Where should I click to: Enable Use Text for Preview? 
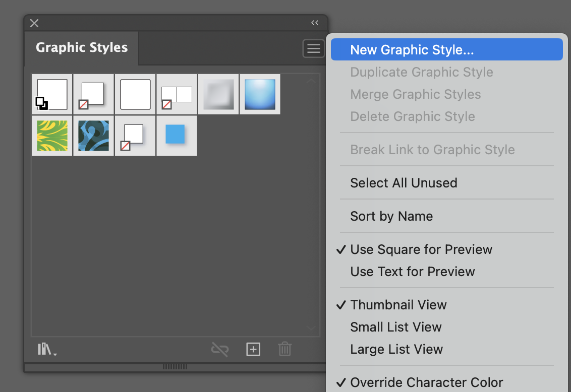[412, 272]
